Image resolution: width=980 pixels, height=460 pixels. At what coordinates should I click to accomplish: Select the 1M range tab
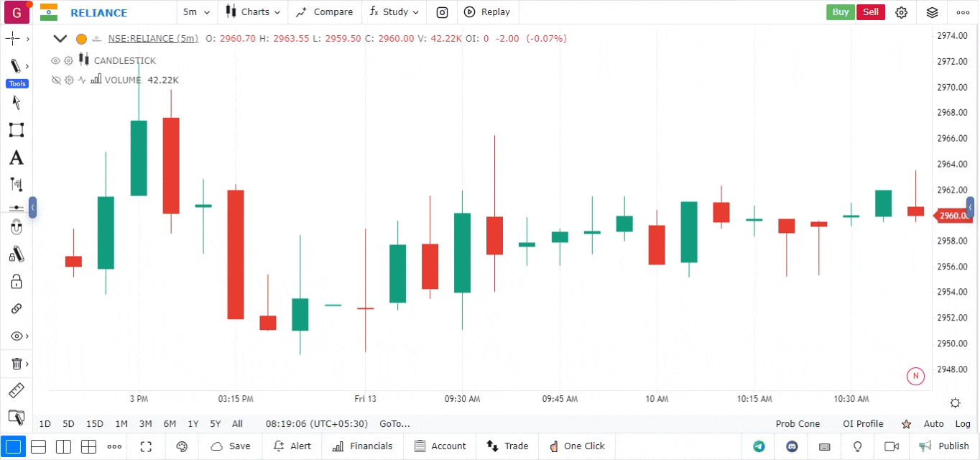(x=121, y=424)
